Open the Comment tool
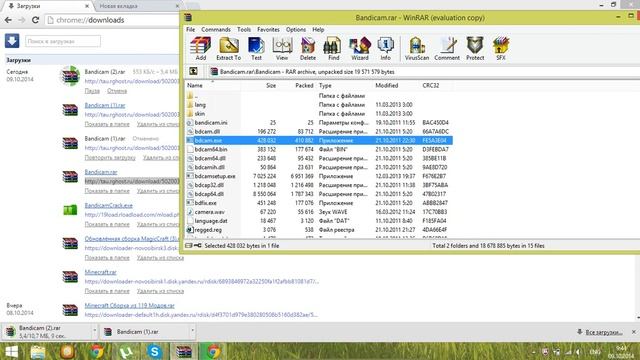The image size is (640, 360). click(447, 49)
